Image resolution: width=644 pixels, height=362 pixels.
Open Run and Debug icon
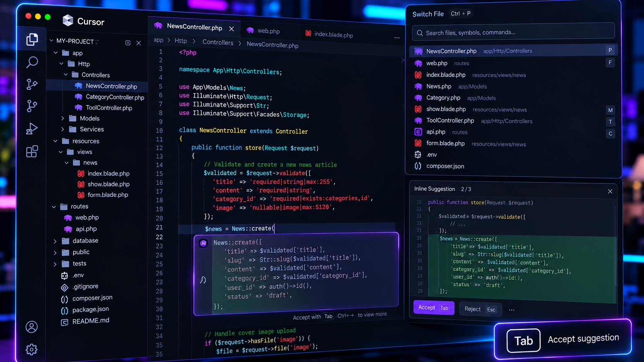[32, 128]
